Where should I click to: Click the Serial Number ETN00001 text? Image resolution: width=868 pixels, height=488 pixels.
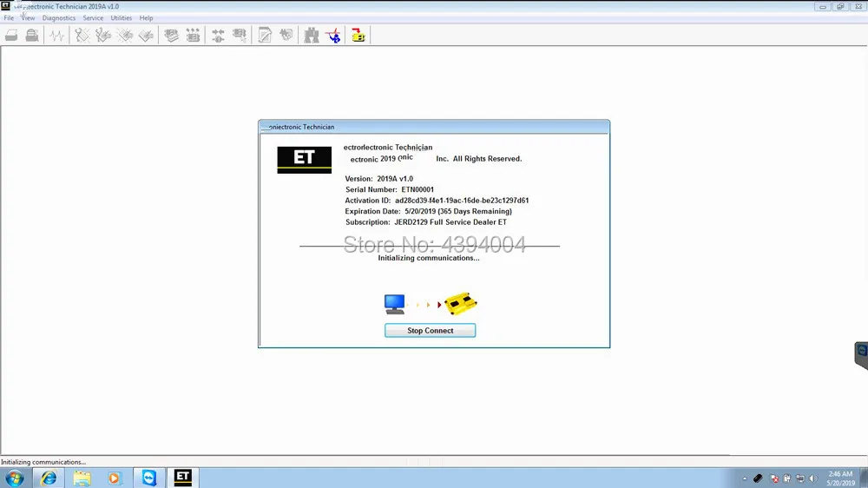pyautogui.click(x=390, y=189)
